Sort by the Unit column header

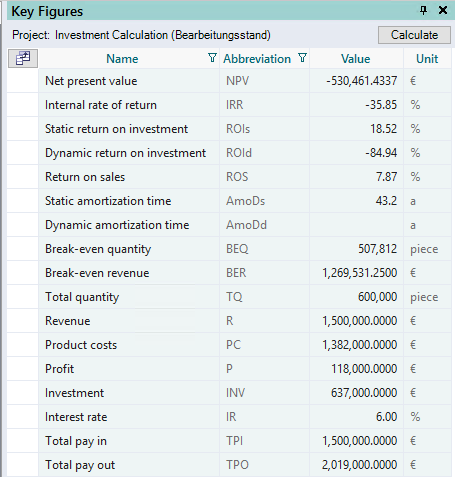tap(427, 59)
